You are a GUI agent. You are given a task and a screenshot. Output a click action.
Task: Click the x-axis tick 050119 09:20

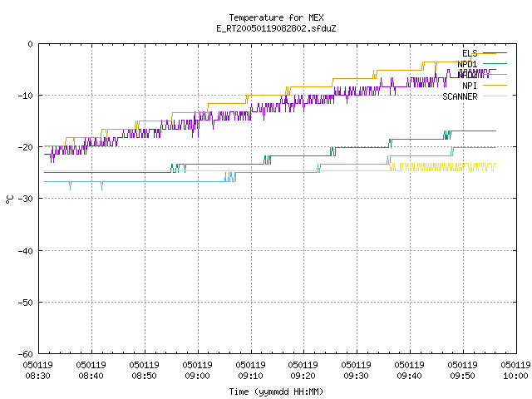tap(303, 371)
